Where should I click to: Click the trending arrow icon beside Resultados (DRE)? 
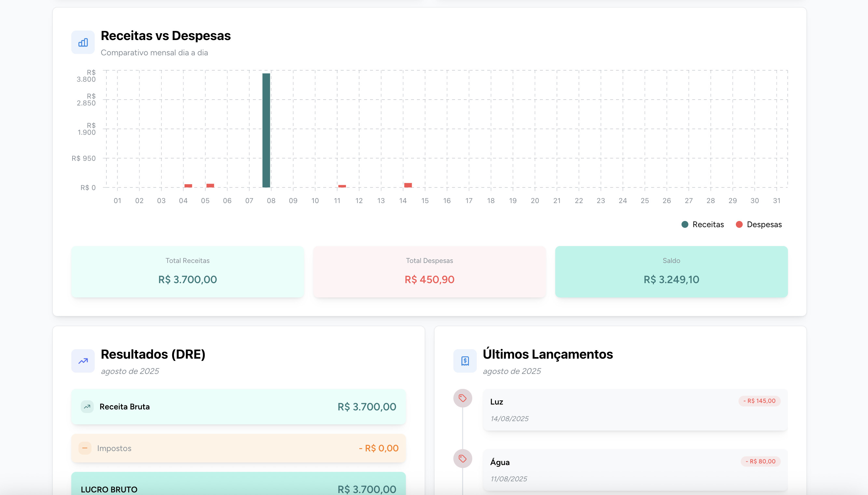point(83,361)
